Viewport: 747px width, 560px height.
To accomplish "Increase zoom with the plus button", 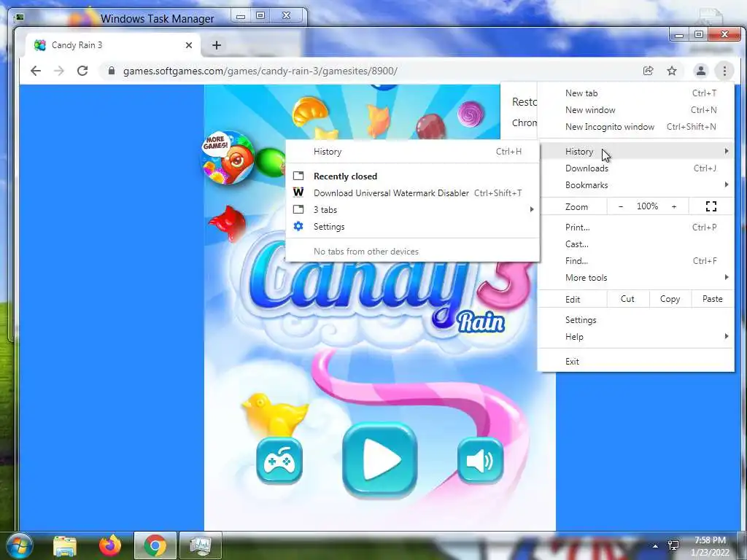I will [x=674, y=206].
